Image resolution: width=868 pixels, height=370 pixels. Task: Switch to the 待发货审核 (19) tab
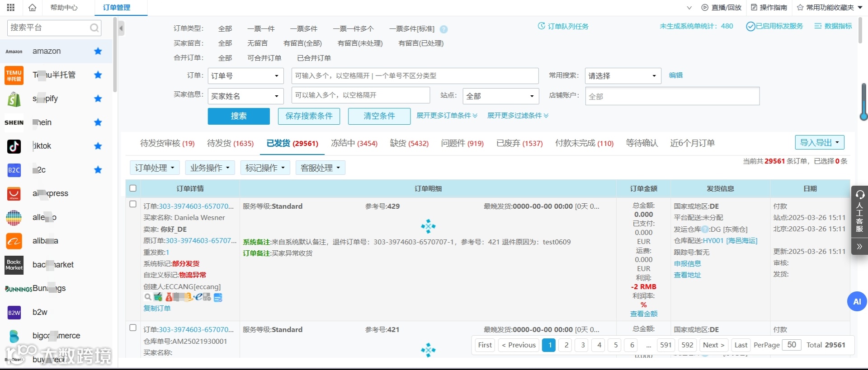[x=167, y=144]
